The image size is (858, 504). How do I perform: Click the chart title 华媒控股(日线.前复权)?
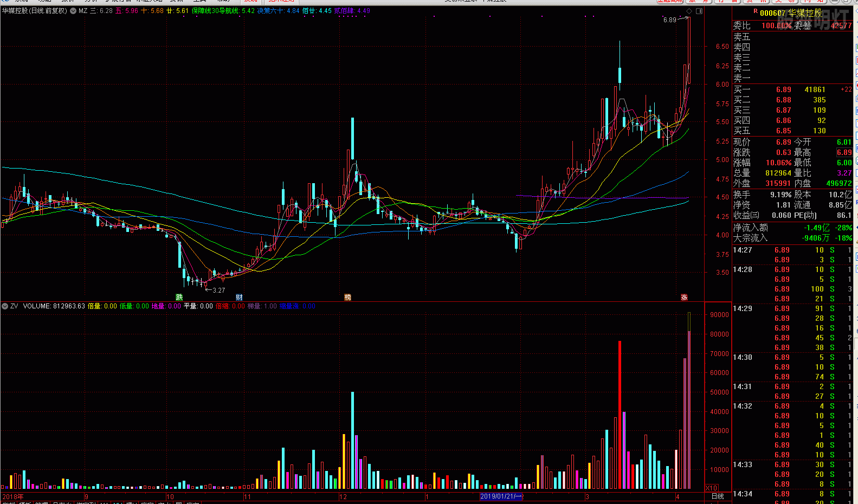(35, 11)
